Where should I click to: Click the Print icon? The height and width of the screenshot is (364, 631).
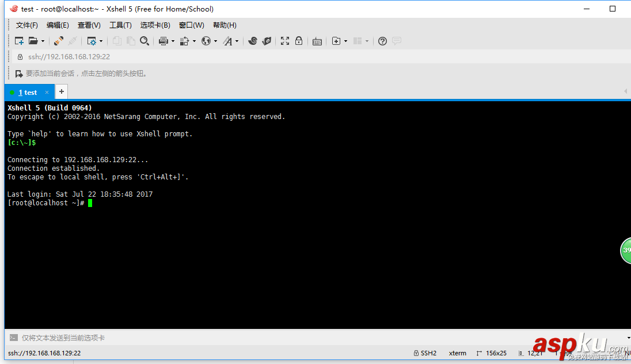click(x=164, y=41)
